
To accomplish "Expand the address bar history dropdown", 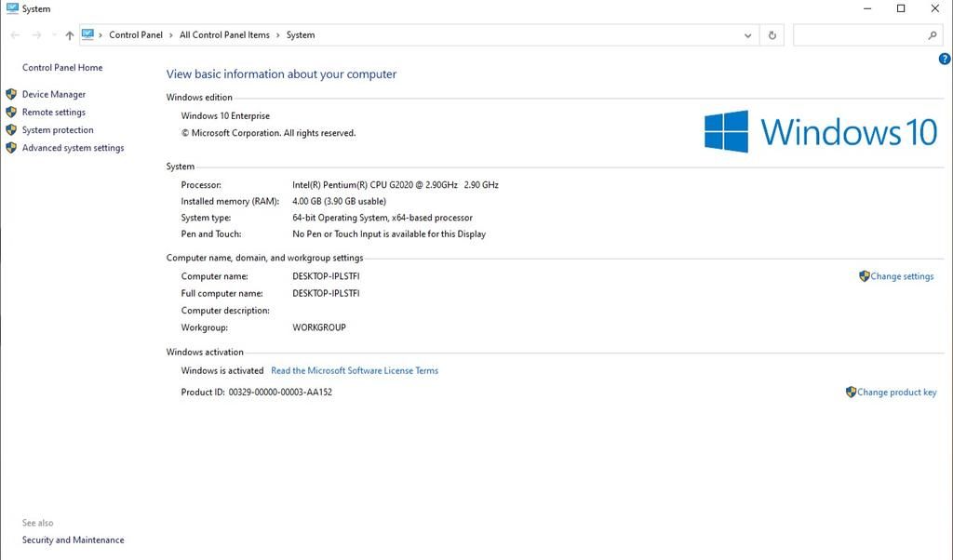I will click(x=747, y=35).
